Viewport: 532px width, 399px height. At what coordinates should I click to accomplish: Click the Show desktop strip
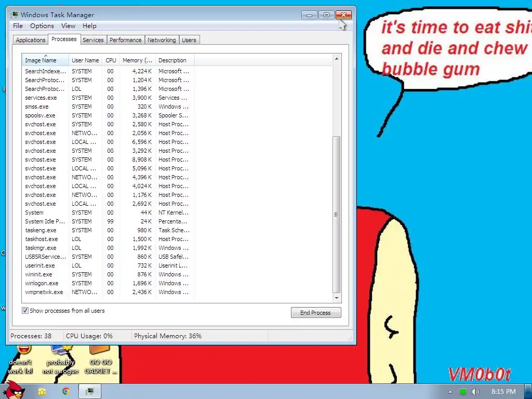[528, 392]
